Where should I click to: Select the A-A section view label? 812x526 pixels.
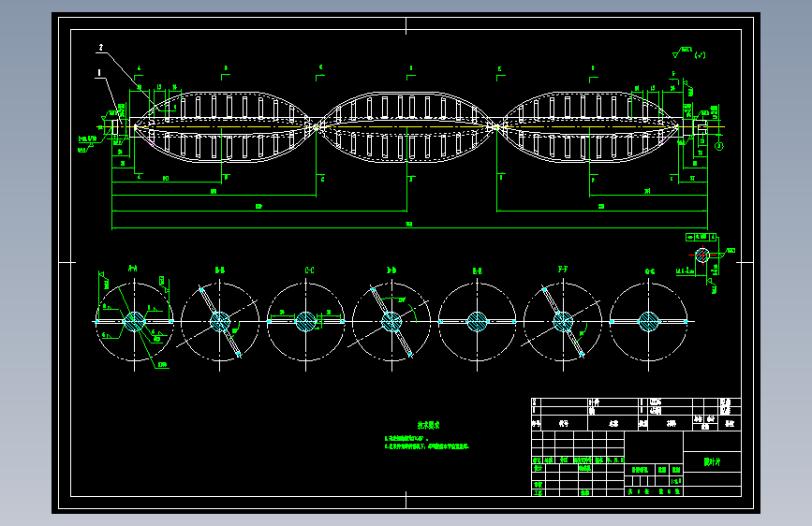pos(133,269)
